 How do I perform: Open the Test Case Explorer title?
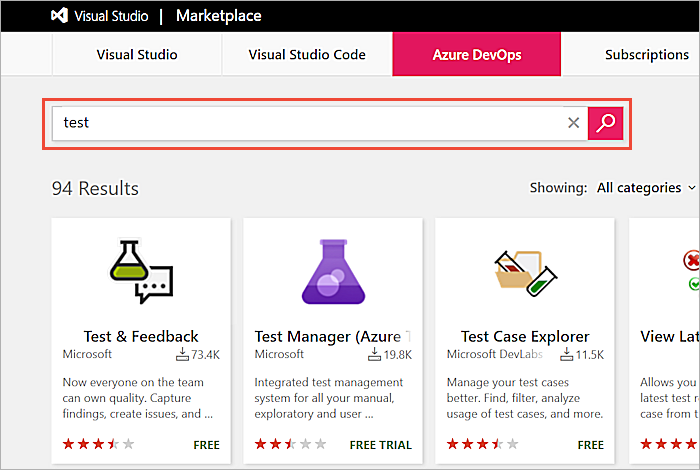[525, 337]
